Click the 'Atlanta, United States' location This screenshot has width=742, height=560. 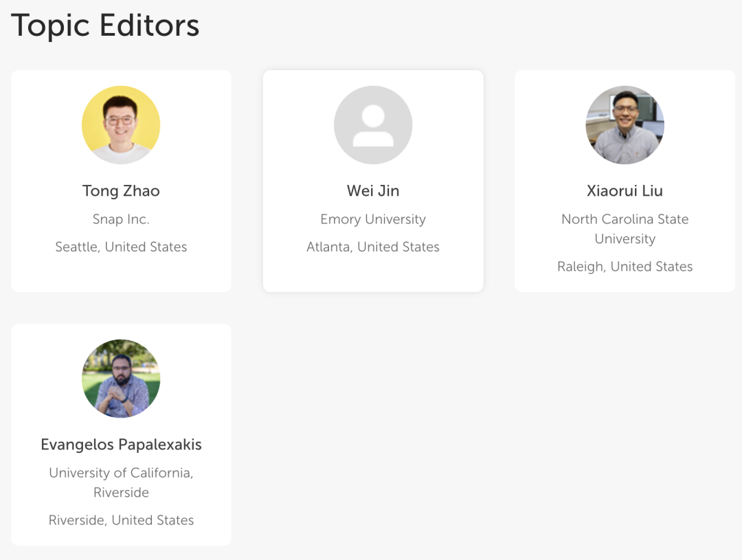tap(373, 247)
